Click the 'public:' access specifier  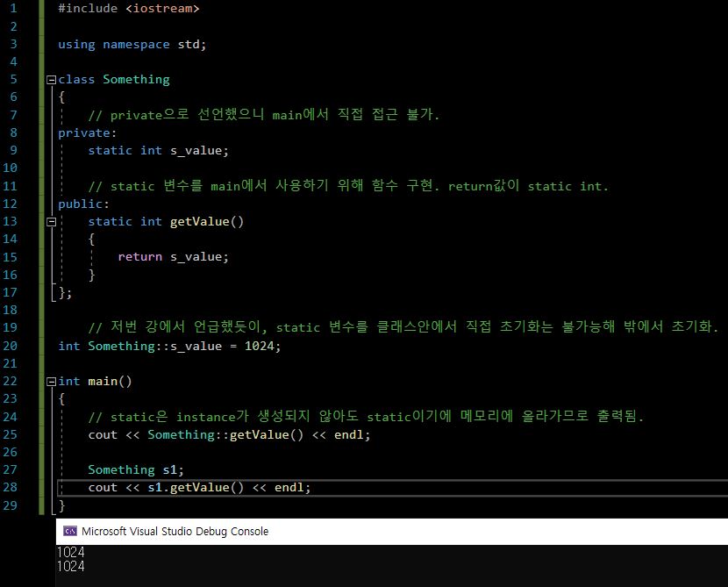coord(83,204)
